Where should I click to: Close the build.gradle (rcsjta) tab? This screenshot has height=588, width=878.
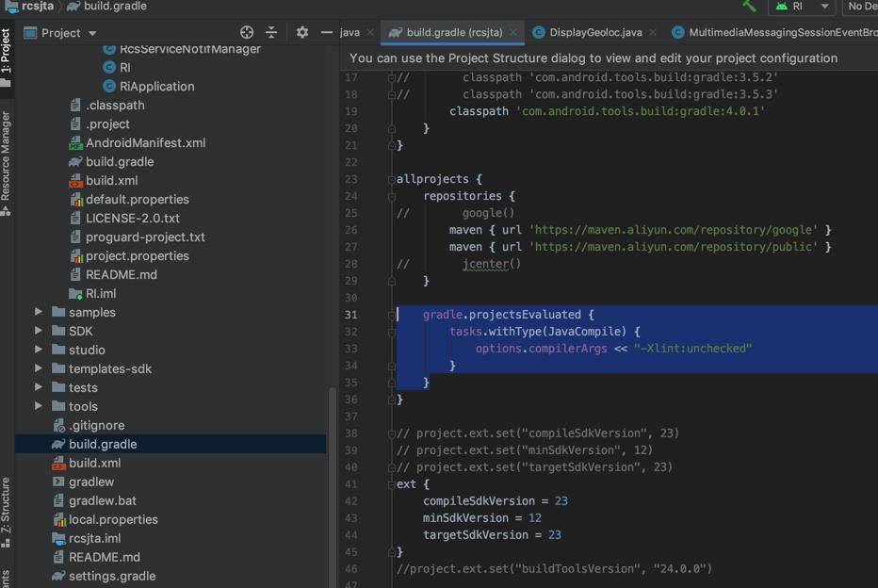512,32
